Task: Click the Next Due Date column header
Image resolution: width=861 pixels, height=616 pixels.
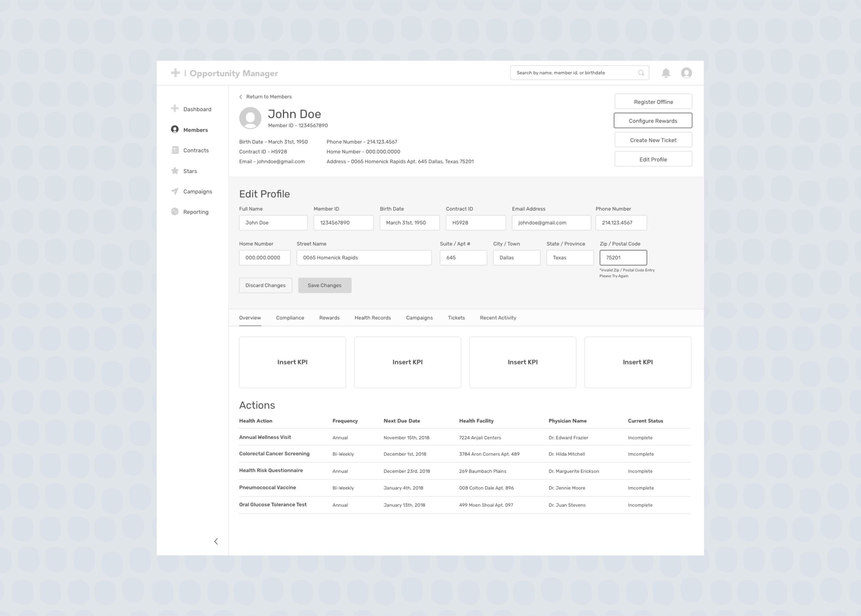Action: (402, 421)
